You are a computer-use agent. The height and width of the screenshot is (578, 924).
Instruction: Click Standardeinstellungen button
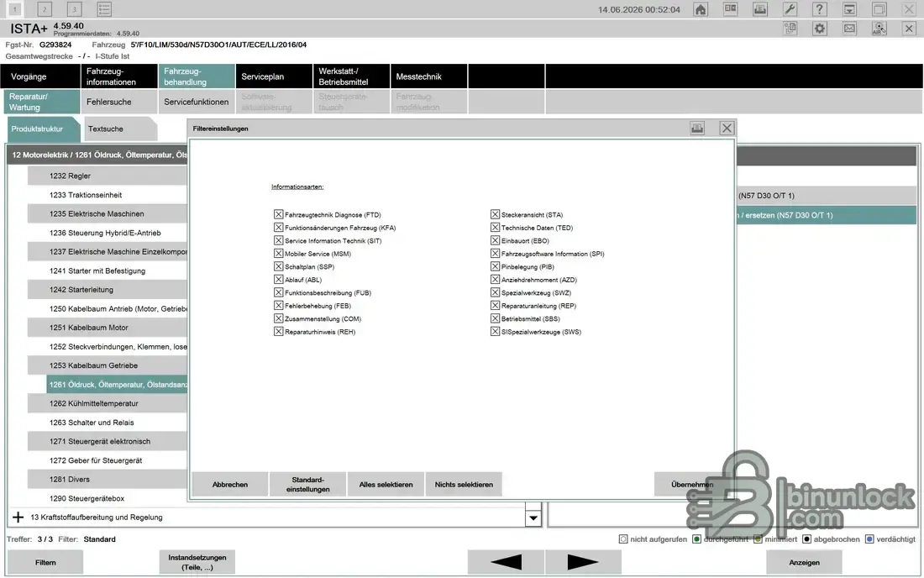point(307,484)
